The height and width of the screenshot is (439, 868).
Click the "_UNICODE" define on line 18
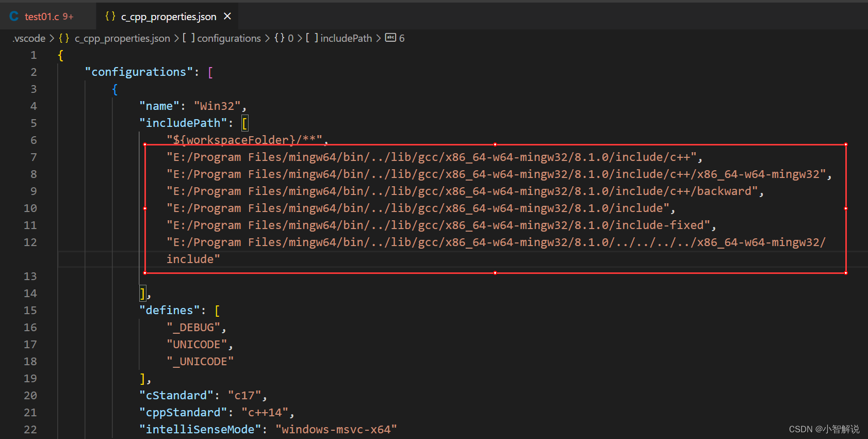[x=200, y=362]
